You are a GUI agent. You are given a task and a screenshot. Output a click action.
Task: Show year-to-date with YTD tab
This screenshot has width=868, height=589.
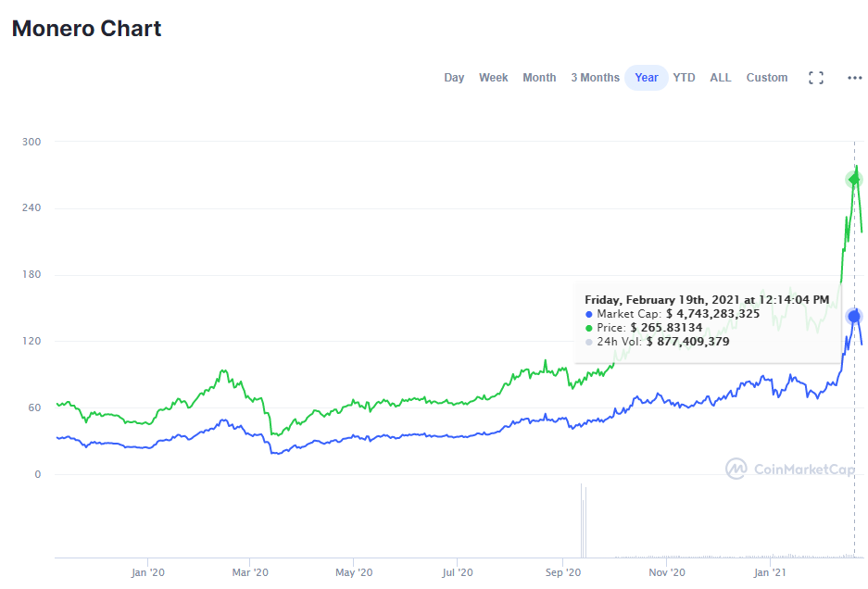[x=685, y=78]
